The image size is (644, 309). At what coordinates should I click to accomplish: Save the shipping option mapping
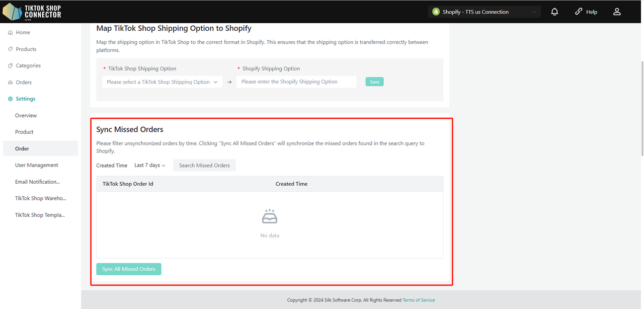point(374,82)
